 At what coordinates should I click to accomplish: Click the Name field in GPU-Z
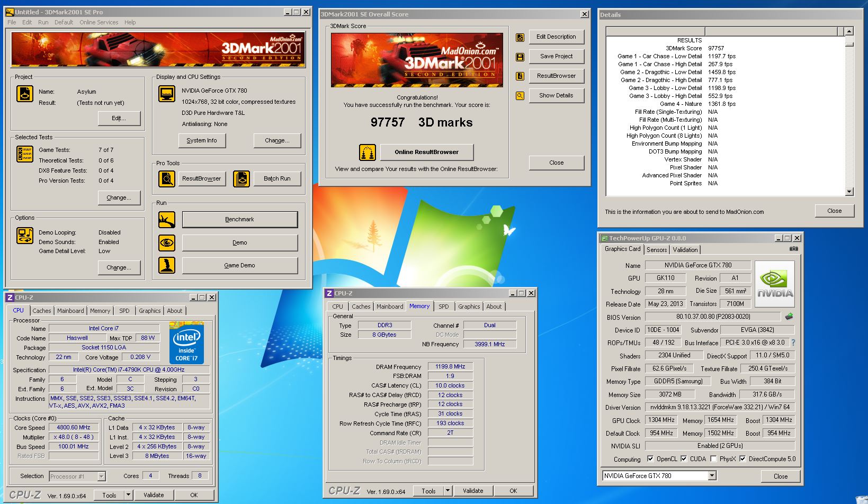click(697, 265)
